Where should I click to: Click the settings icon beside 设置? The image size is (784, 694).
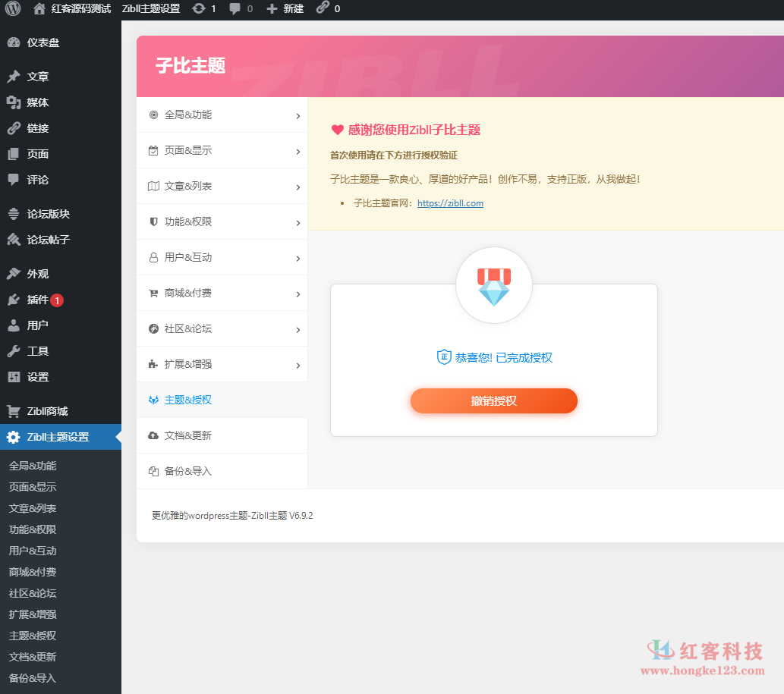[x=14, y=377]
